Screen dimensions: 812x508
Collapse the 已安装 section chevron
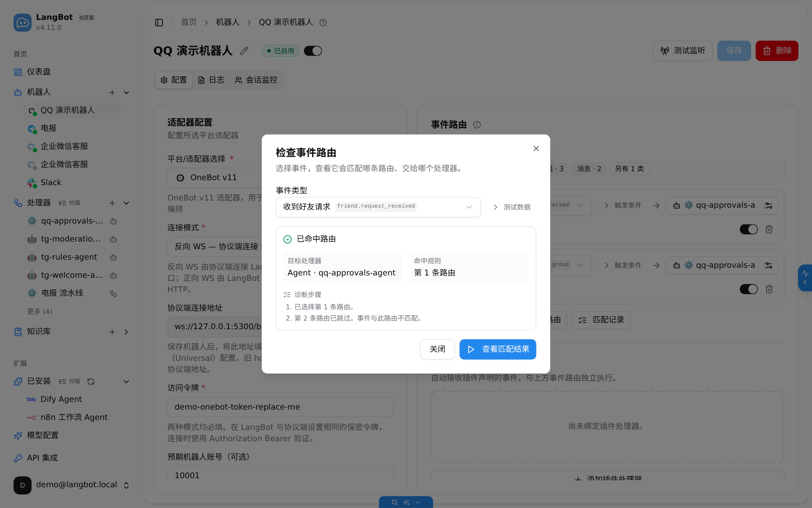point(126,382)
